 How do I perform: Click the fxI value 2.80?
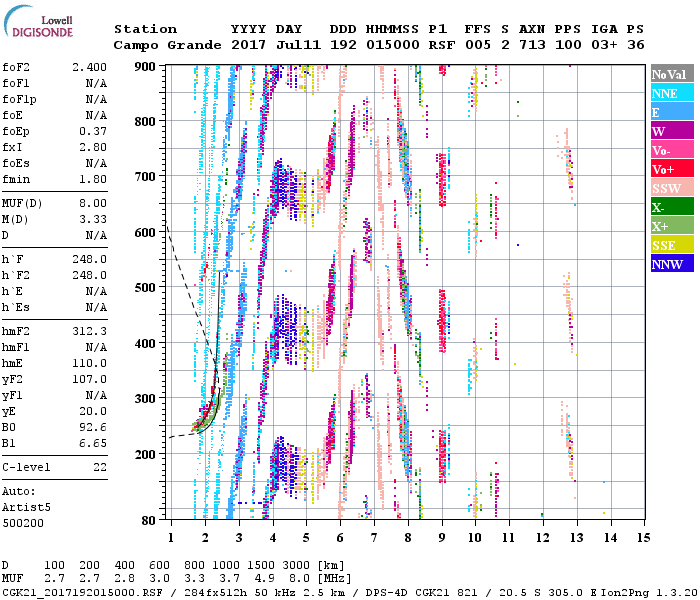(93, 148)
